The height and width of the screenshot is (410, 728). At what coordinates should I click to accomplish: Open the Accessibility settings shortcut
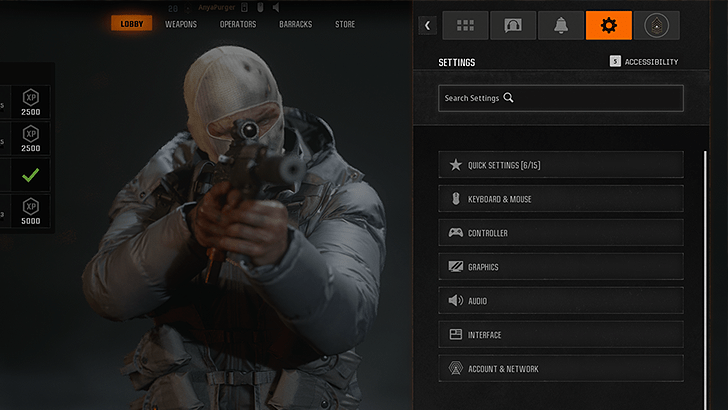644,62
